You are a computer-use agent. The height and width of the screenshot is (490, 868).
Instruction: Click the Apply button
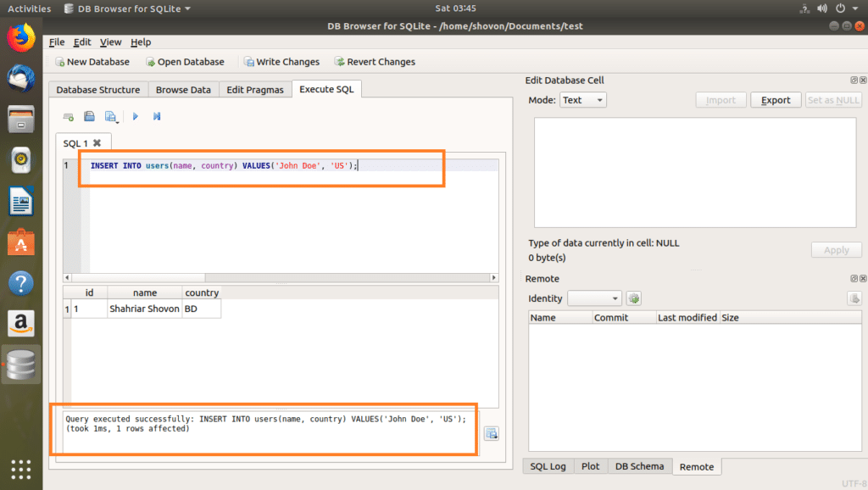pyautogui.click(x=836, y=250)
